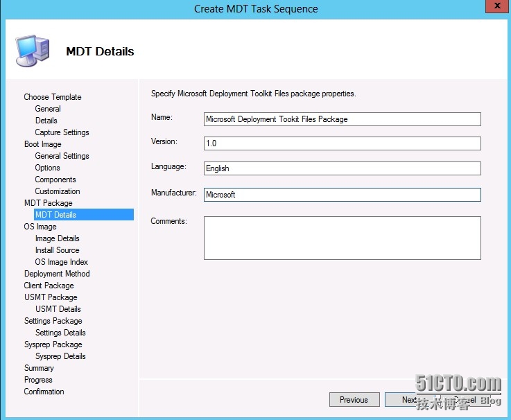
Task: Select USMT Package step
Action: (51, 297)
